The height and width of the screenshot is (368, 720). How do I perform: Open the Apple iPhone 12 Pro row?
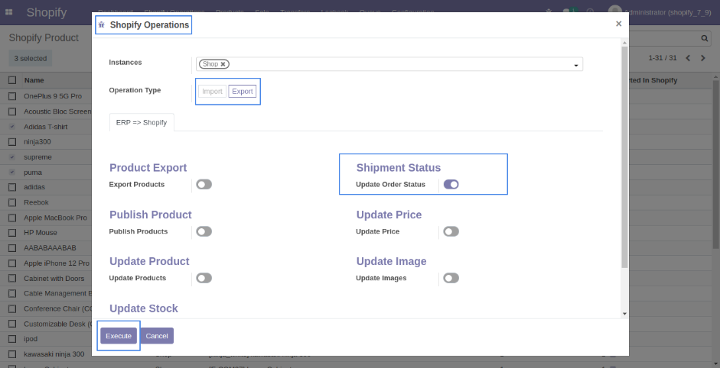point(56,263)
